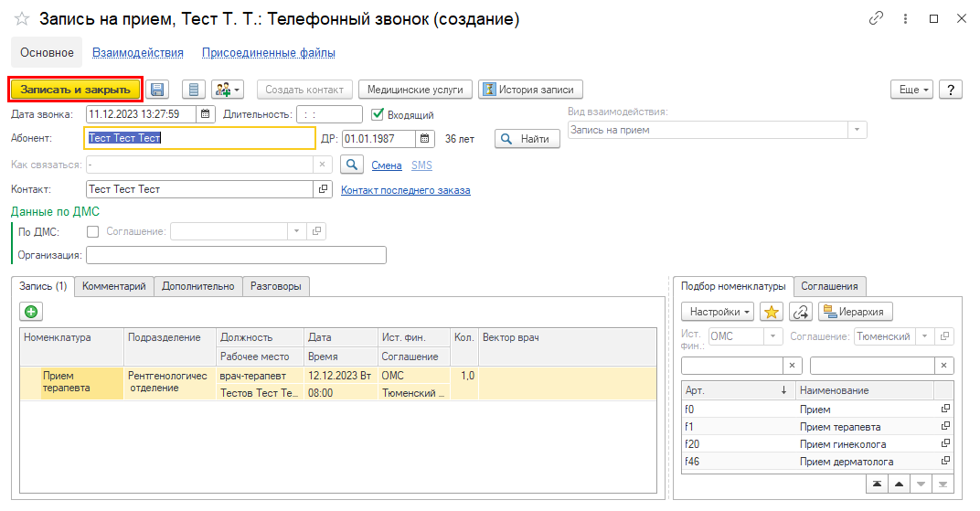Click the Абонент input field

(199, 139)
